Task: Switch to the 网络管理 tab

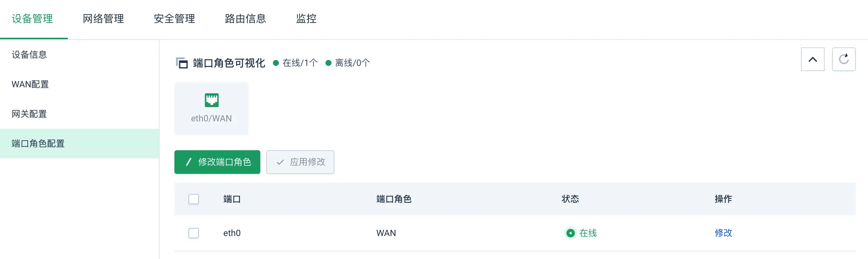Action: (103, 19)
